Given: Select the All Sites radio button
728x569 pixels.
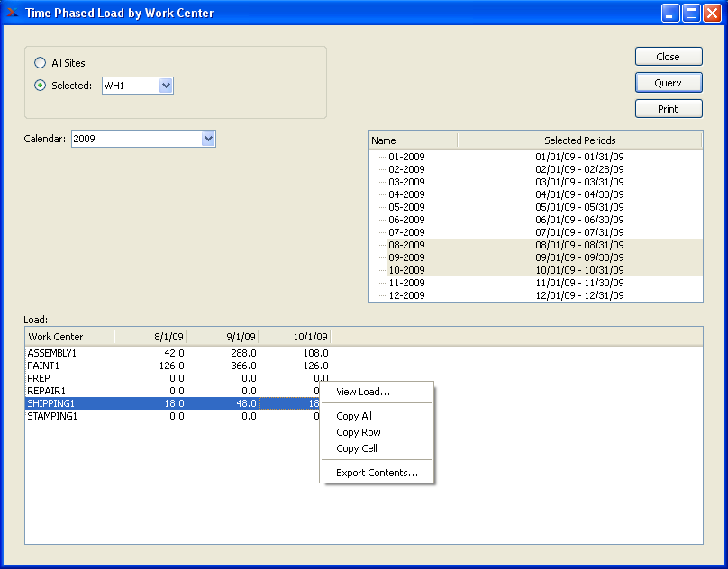Looking at the screenshot, I should pyautogui.click(x=40, y=63).
